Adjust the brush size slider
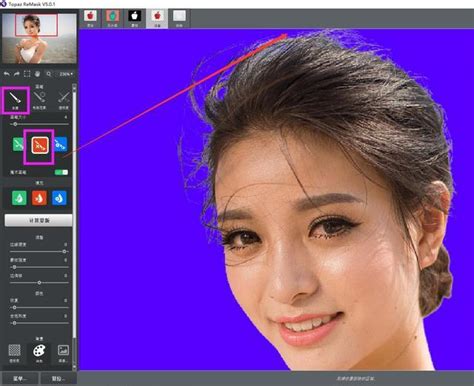The width and height of the screenshot is (474, 386). tap(39, 124)
